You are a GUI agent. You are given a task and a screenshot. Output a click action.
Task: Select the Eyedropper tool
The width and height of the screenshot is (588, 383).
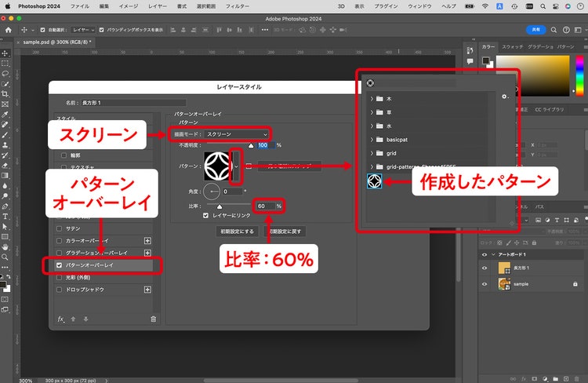coord(5,115)
